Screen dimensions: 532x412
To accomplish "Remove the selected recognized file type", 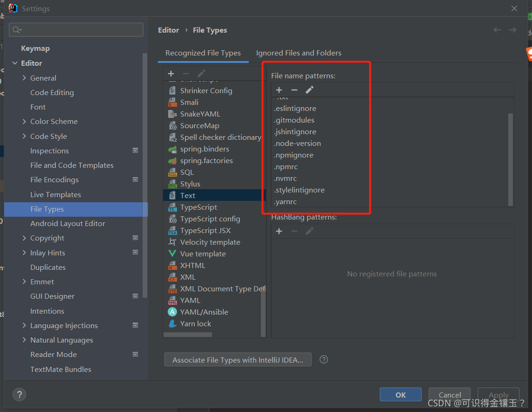I will point(186,74).
